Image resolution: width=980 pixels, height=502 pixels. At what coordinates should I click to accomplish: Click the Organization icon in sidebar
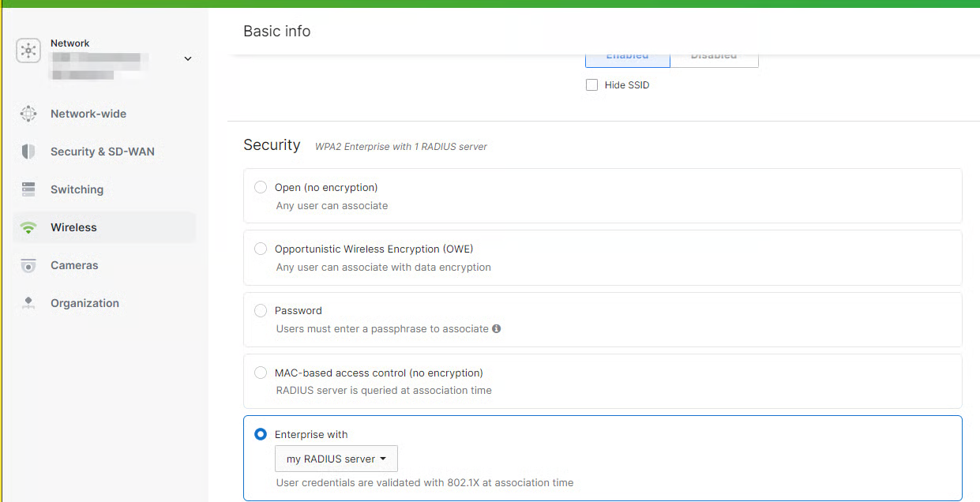click(28, 303)
